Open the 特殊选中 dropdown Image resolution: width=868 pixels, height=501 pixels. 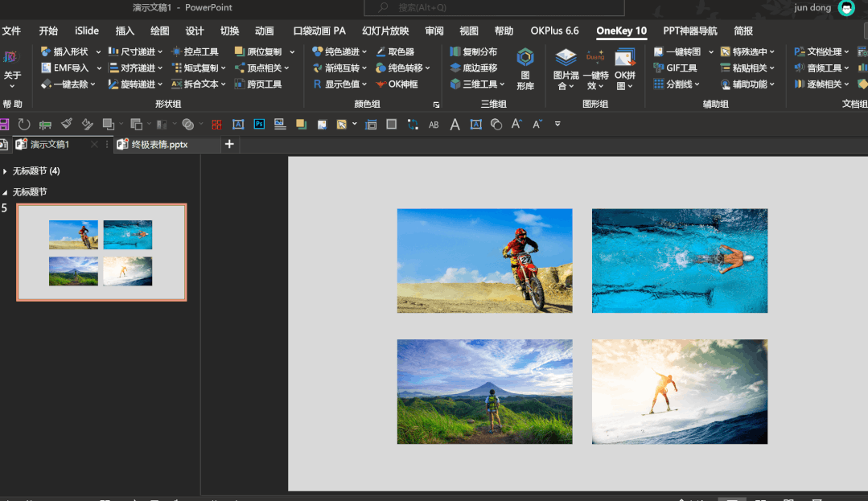click(771, 51)
